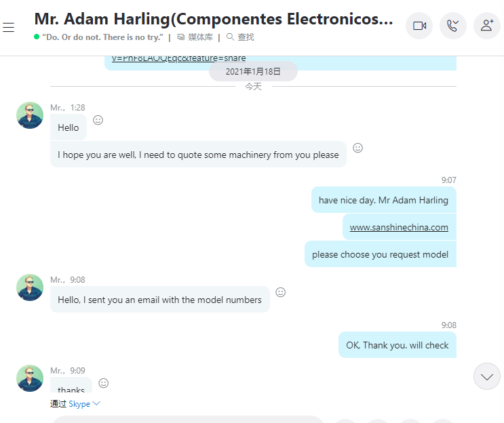The width and height of the screenshot is (504, 423).
Task: React to the "Hello" message with emoji
Action: pos(98,120)
